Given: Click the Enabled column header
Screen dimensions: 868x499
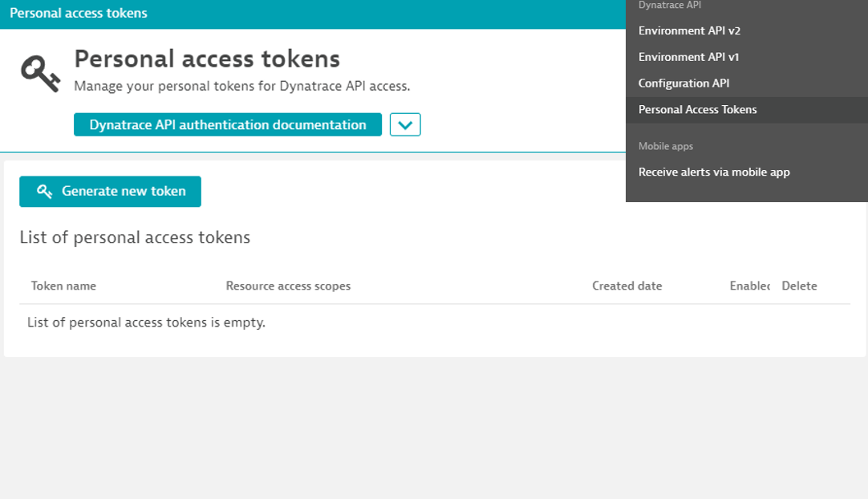Looking at the screenshot, I should point(749,286).
